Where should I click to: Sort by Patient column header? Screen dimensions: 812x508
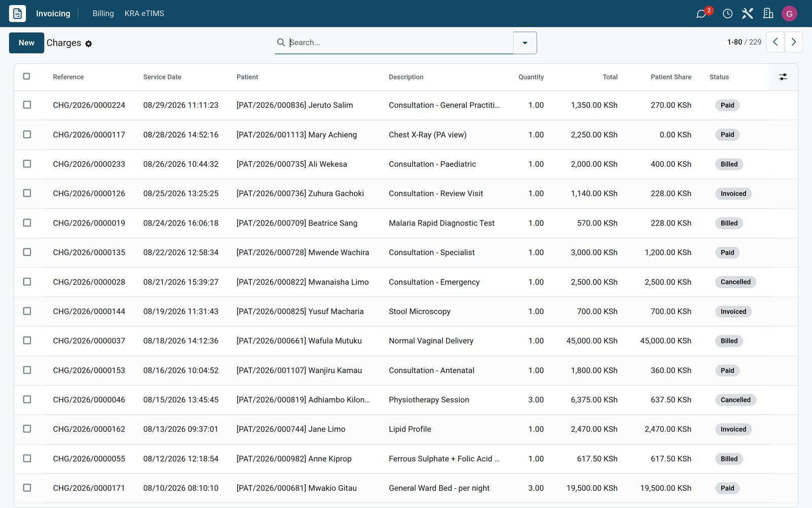click(x=247, y=77)
